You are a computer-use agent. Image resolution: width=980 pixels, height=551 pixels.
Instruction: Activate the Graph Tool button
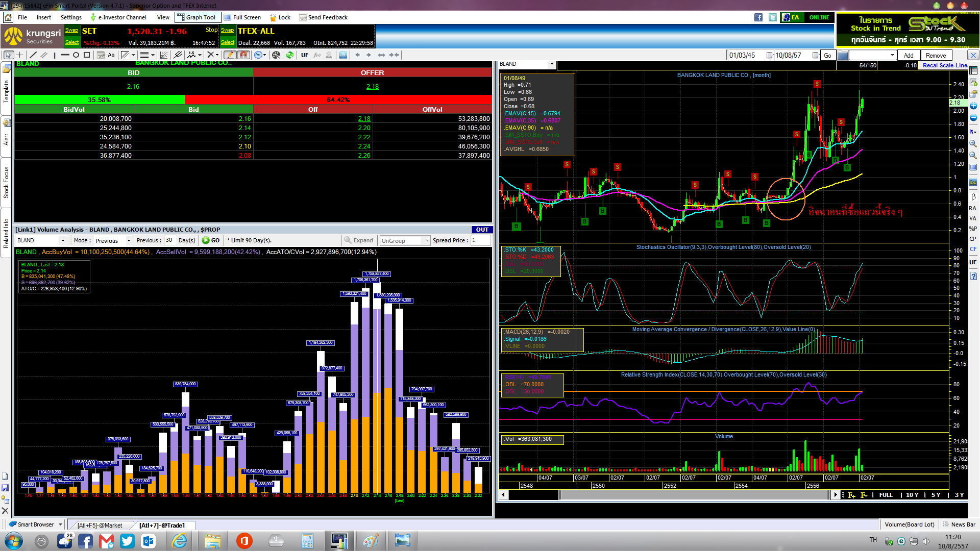(198, 17)
